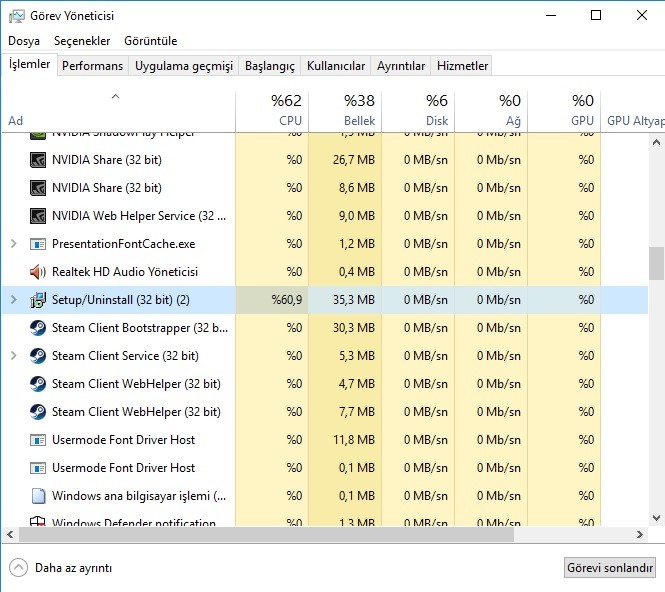Switch to the Ayrıntılar tab
665x592 pixels.
coord(401,66)
